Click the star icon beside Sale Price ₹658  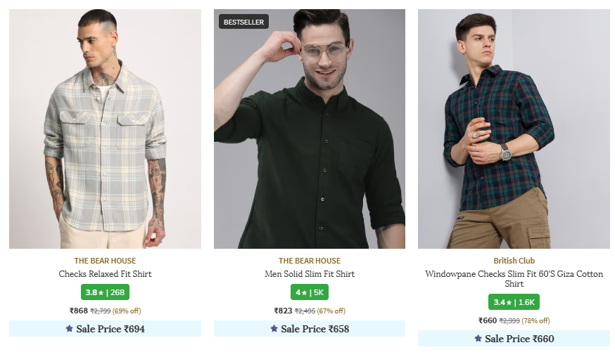(x=274, y=329)
